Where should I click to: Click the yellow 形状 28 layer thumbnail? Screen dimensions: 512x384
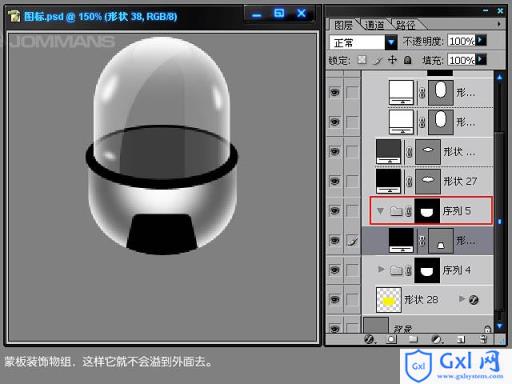pyautogui.click(x=389, y=300)
